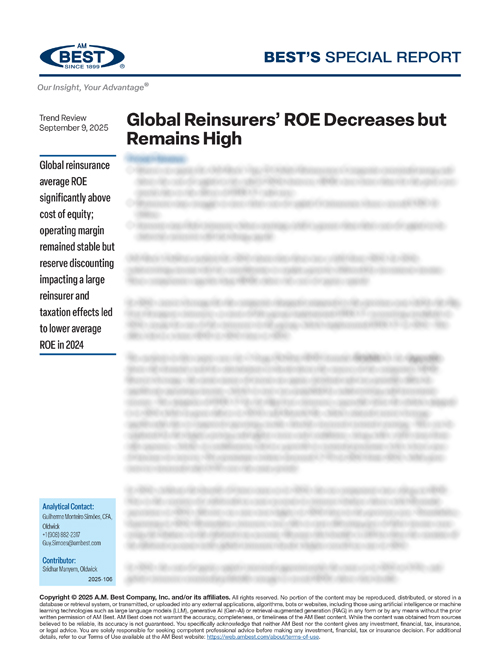
Task: Click the 'Trend Review' label
Action: tap(63, 118)
